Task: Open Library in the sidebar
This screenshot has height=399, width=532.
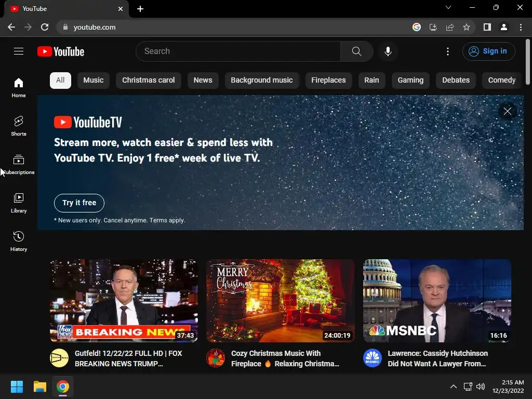Action: point(19,203)
